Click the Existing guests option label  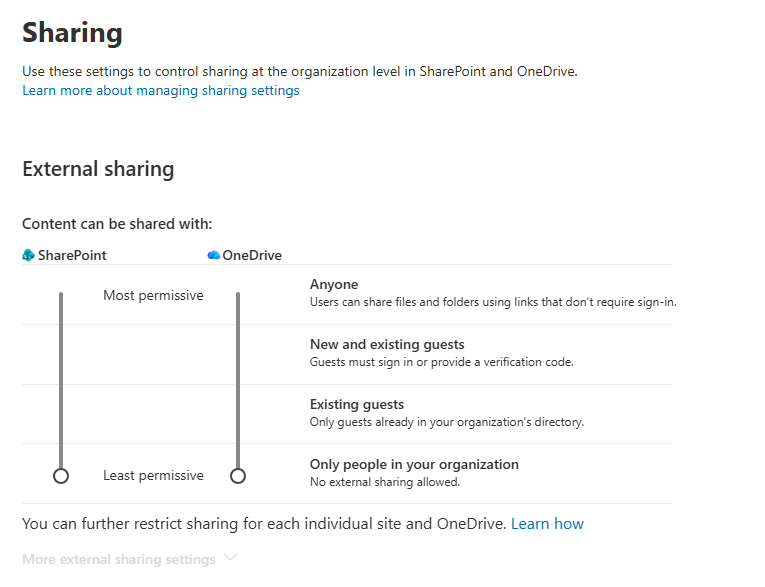pyautogui.click(x=357, y=405)
